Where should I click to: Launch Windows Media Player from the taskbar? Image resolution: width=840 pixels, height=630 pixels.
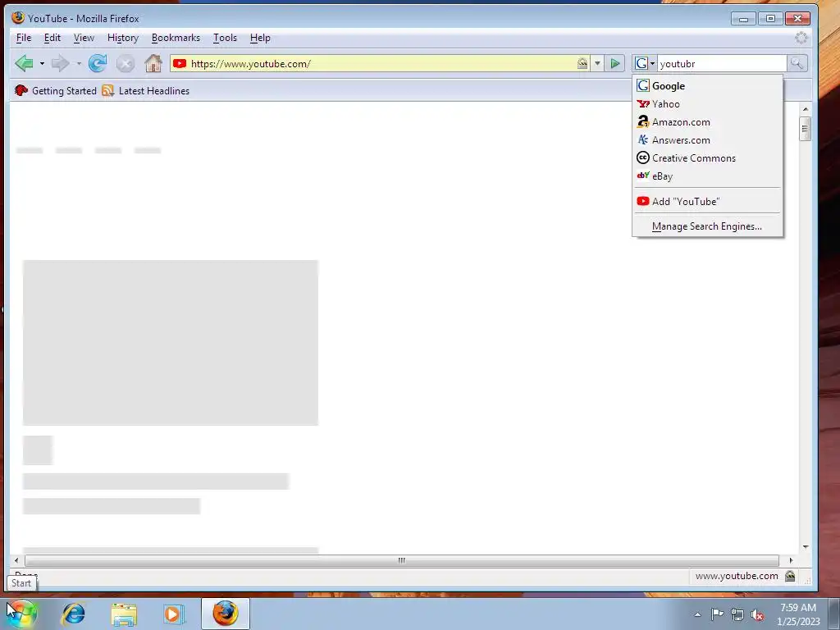click(x=173, y=614)
